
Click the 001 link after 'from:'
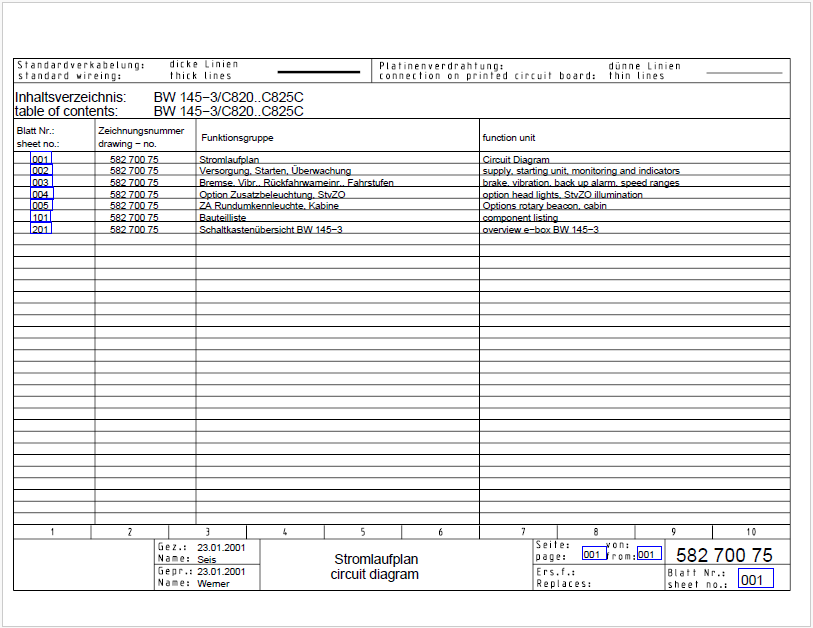click(649, 553)
